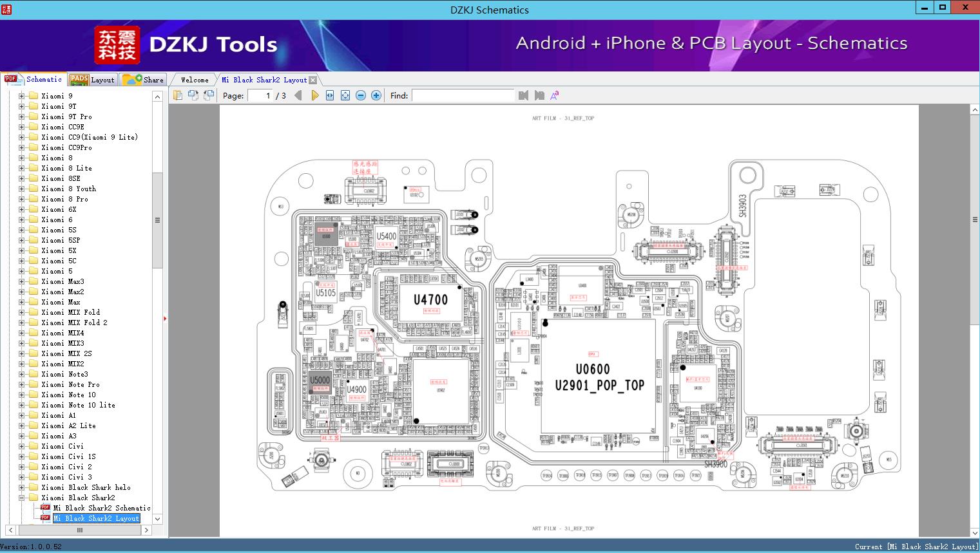980x553 pixels.
Task: Click the Find text field
Action: tap(463, 95)
